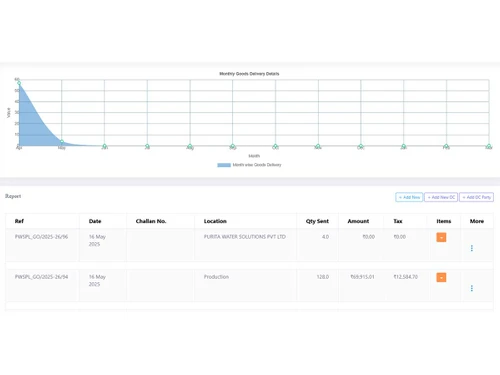This screenshot has width=500, height=375.
Task: Select the Apr data point on the chart
Action: pos(19,83)
